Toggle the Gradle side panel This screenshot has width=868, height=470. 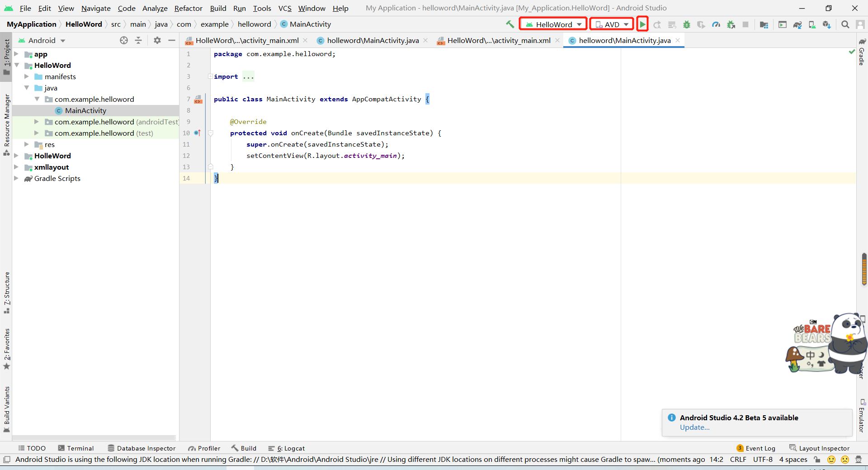[x=862, y=53]
